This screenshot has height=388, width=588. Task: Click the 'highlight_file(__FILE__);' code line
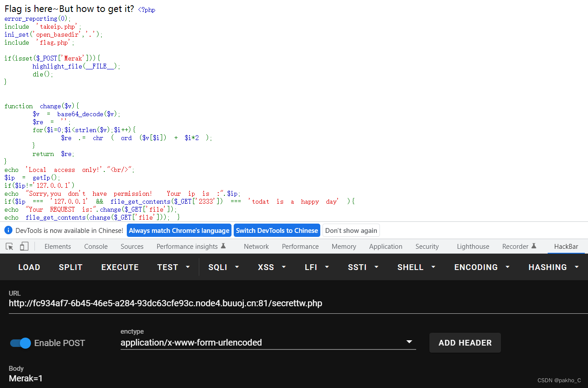coord(76,66)
